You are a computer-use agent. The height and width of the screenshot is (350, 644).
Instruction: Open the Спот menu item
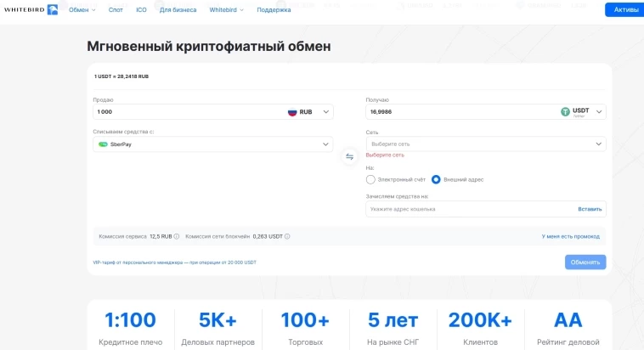click(x=116, y=10)
